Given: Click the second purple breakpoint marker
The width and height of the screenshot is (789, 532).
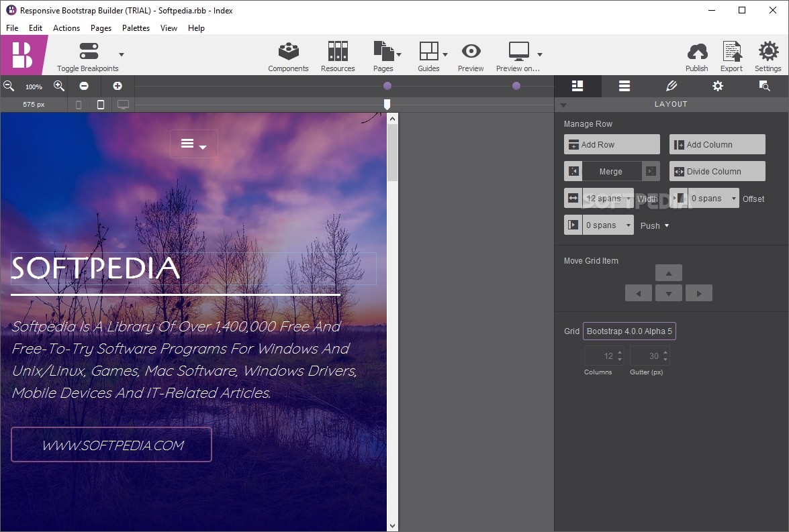Looking at the screenshot, I should click(516, 86).
